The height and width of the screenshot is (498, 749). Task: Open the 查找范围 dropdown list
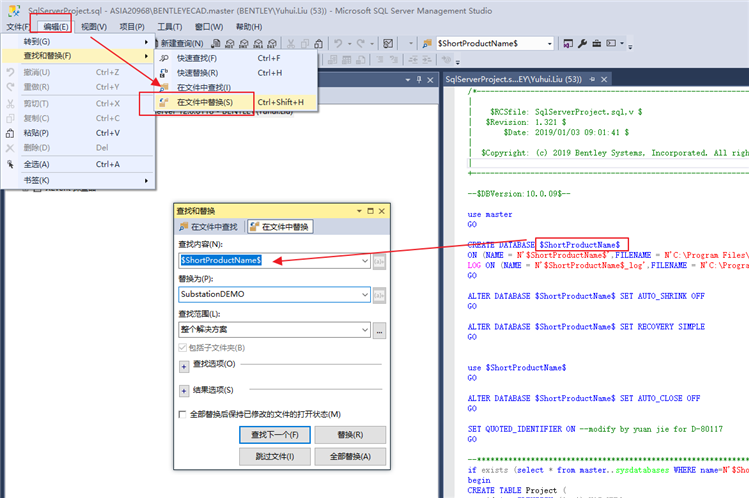364,330
